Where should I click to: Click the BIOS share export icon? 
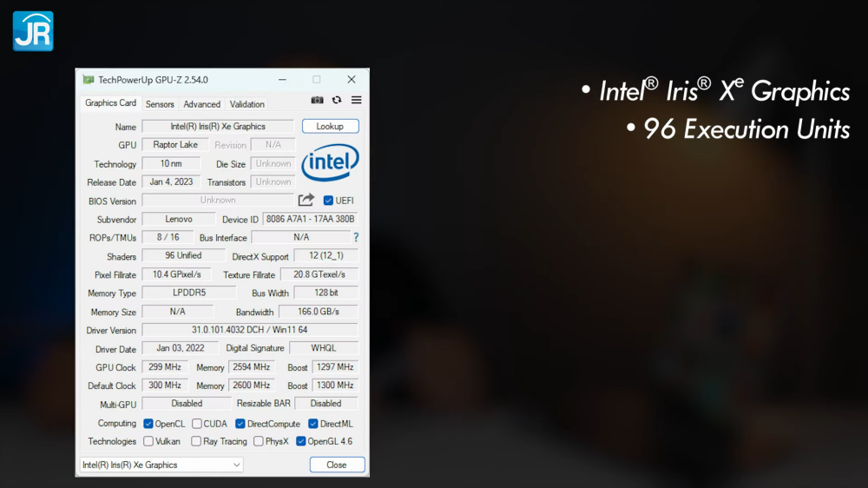click(306, 200)
